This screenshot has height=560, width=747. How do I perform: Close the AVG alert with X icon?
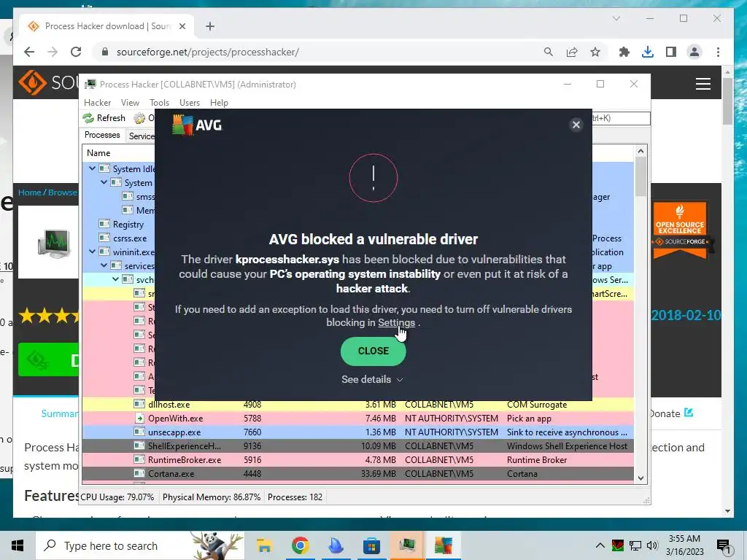(x=576, y=125)
